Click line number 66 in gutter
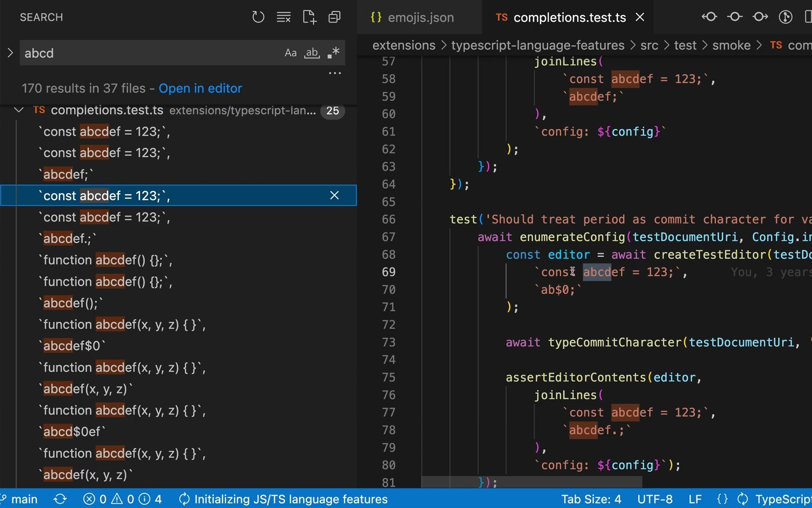This screenshot has width=812, height=508. coord(388,220)
